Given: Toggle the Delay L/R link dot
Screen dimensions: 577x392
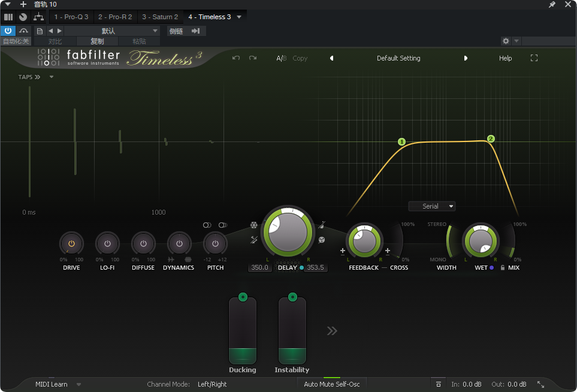Looking at the screenshot, I should [x=302, y=267].
